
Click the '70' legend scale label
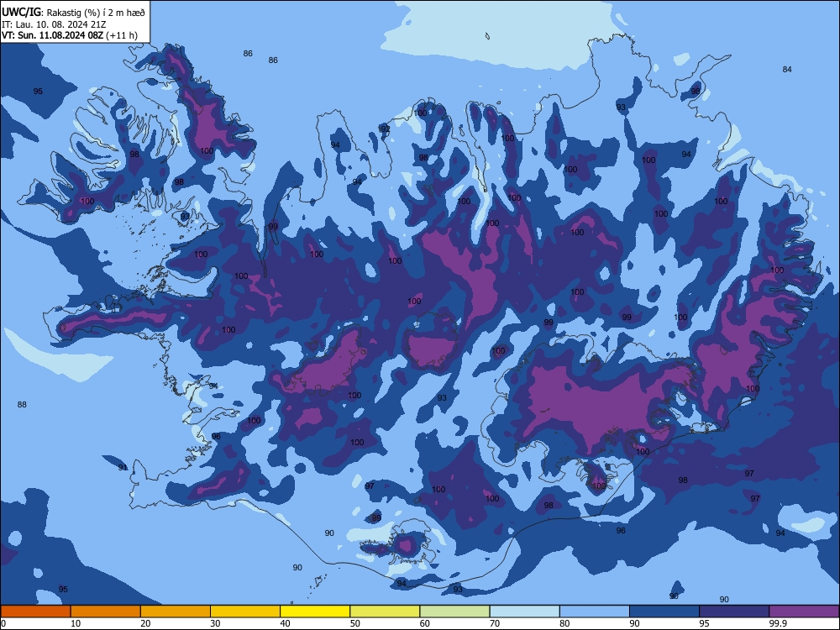(495, 623)
